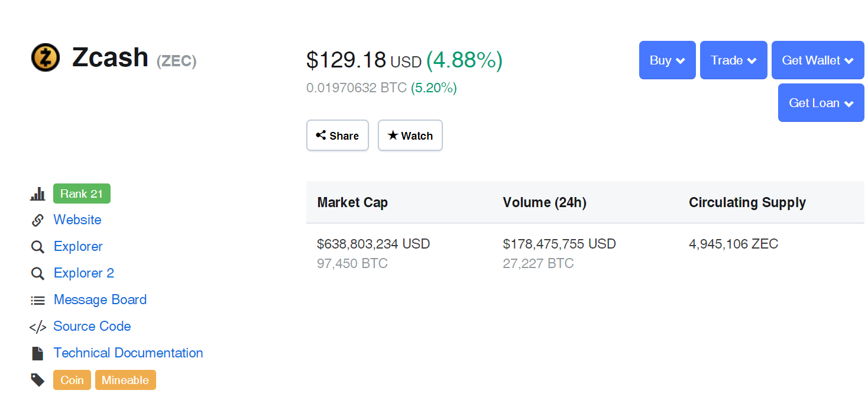
Task: Expand the Get Loan dropdown
Action: click(821, 103)
